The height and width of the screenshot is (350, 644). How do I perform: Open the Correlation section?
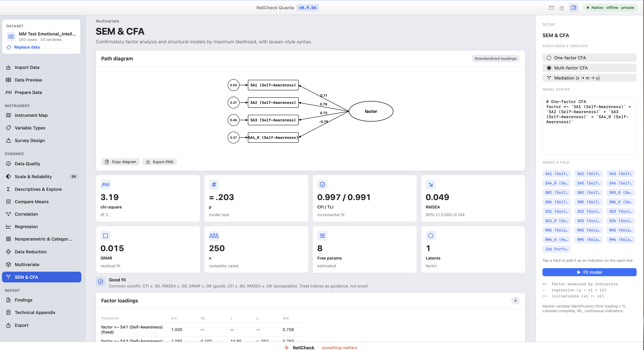click(42, 214)
